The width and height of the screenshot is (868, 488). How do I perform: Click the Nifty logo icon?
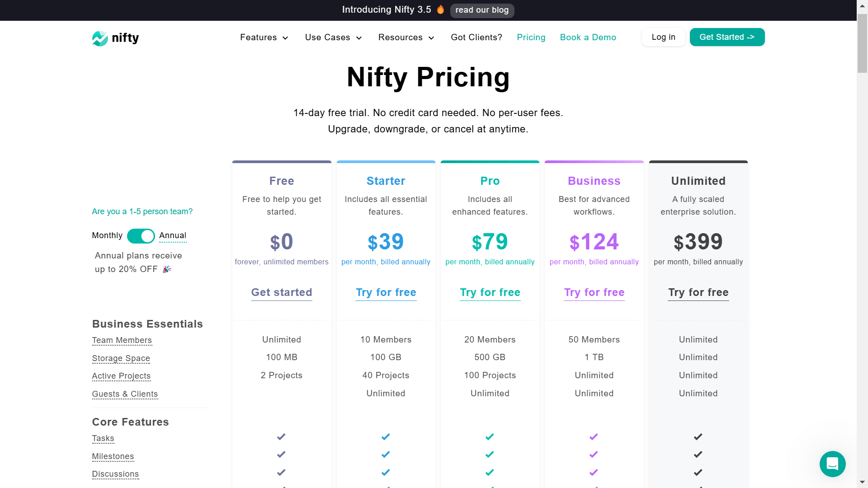pyautogui.click(x=100, y=38)
